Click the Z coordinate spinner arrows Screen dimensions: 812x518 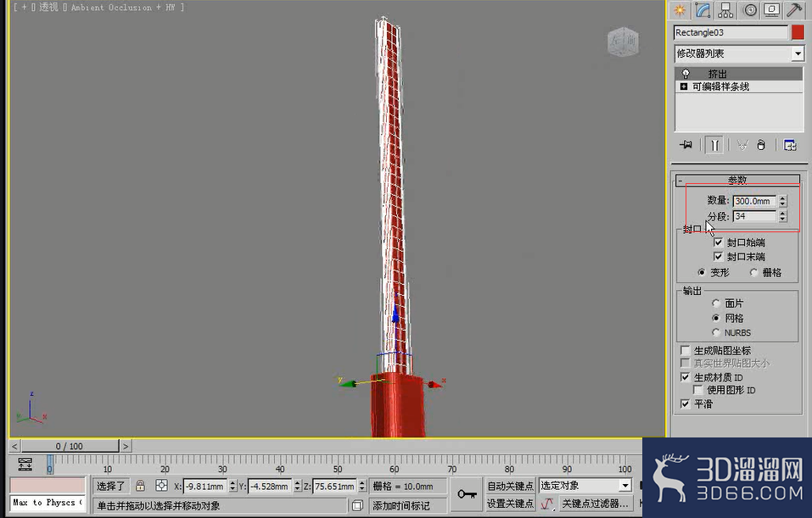[362, 486]
